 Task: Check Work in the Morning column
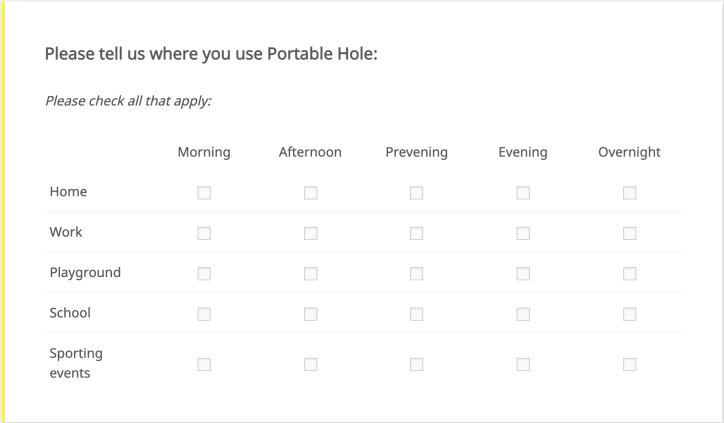(204, 233)
